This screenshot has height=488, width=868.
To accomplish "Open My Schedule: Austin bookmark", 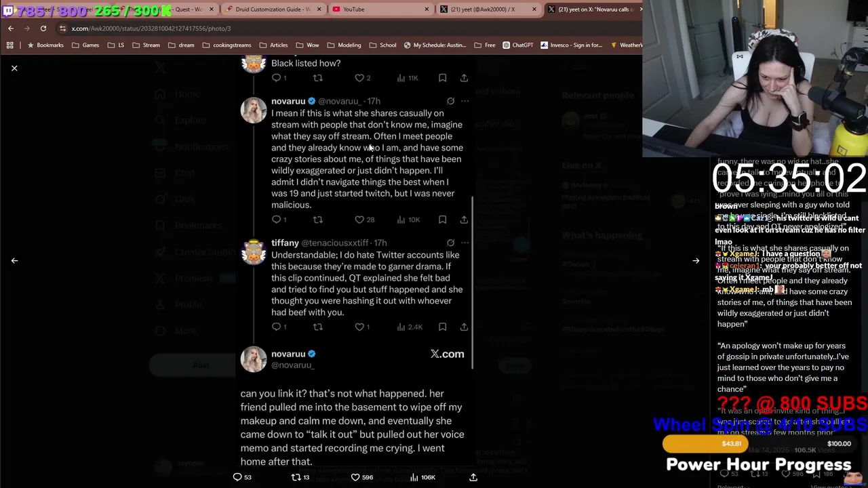I will 435,45.
